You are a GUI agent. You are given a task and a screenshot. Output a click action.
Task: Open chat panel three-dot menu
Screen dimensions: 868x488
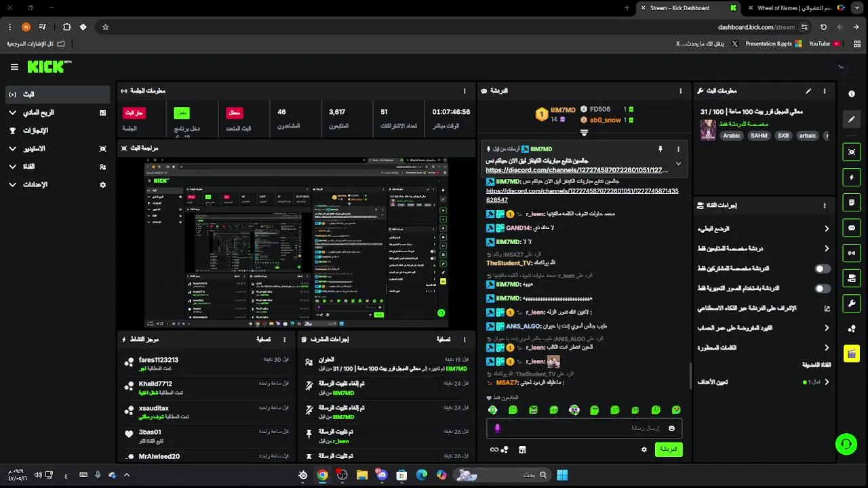(680, 91)
